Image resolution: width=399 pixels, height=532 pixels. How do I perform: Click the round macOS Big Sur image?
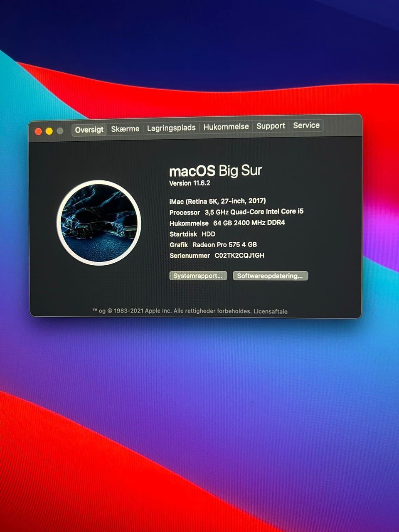pos(99,222)
